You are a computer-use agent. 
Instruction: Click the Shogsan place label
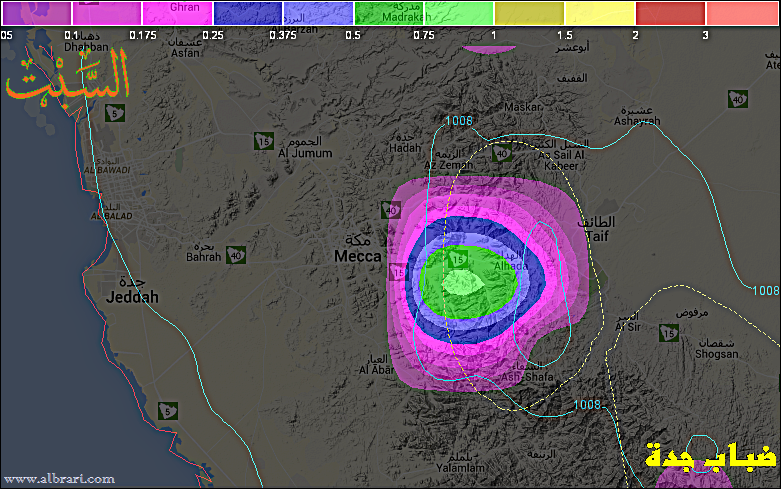coord(716,354)
